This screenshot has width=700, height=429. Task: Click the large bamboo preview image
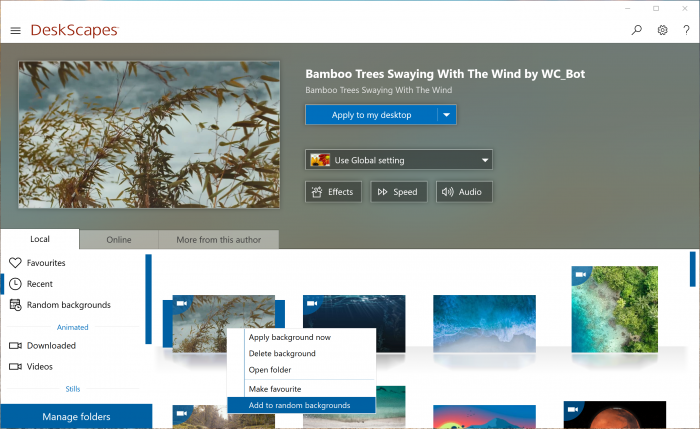(x=149, y=134)
